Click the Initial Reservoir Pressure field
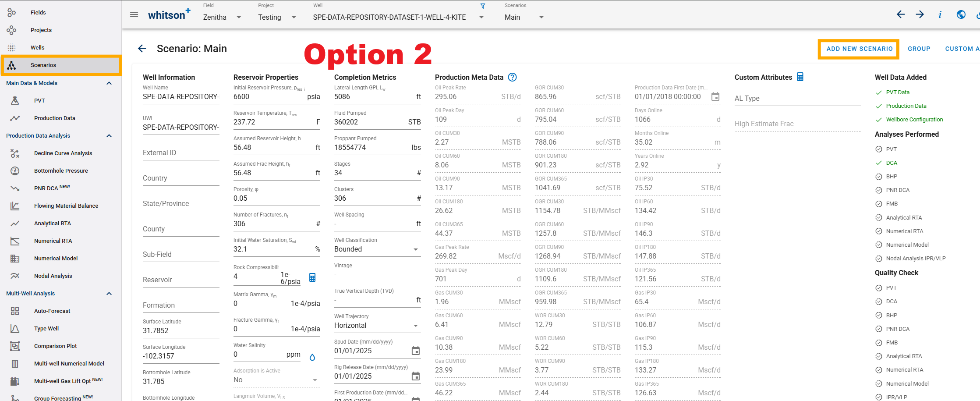This screenshot has height=401, width=980. [277, 97]
